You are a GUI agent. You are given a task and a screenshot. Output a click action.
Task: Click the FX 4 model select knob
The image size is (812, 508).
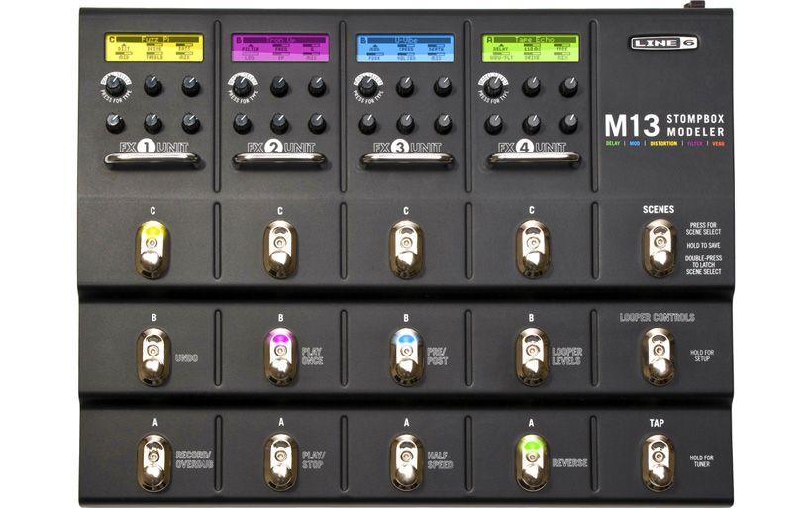(x=493, y=85)
